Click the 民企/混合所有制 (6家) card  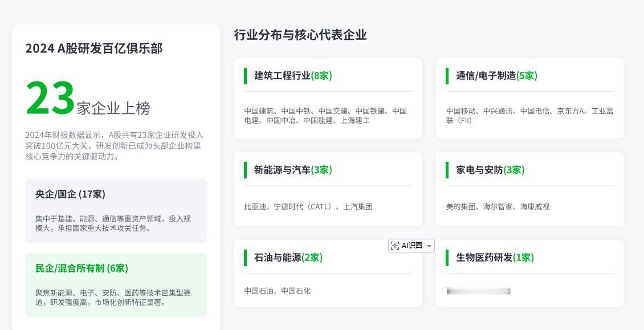coord(116,283)
